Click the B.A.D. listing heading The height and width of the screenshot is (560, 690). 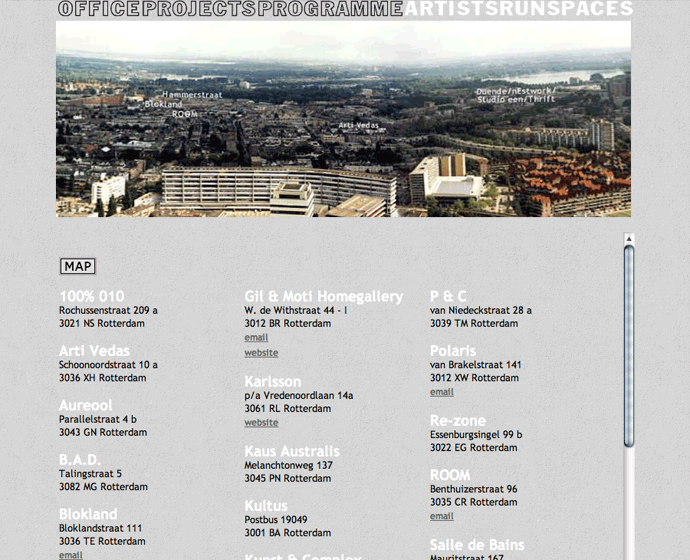click(79, 460)
